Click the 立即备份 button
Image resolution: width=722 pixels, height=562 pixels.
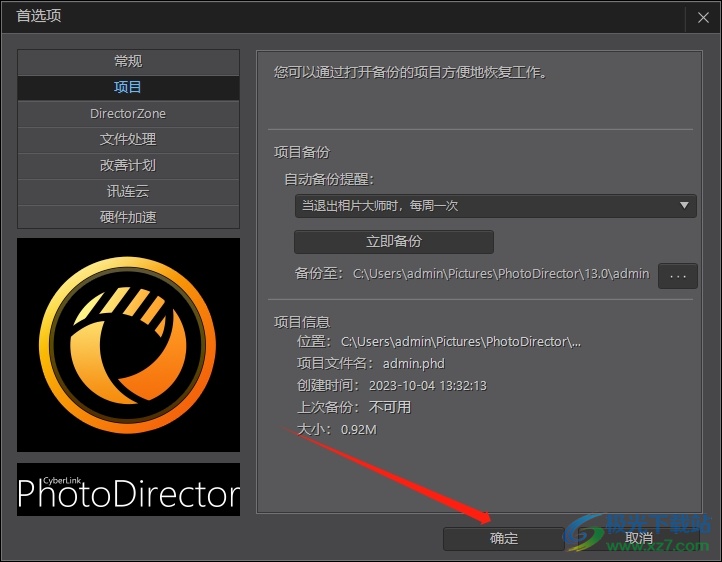pos(394,242)
